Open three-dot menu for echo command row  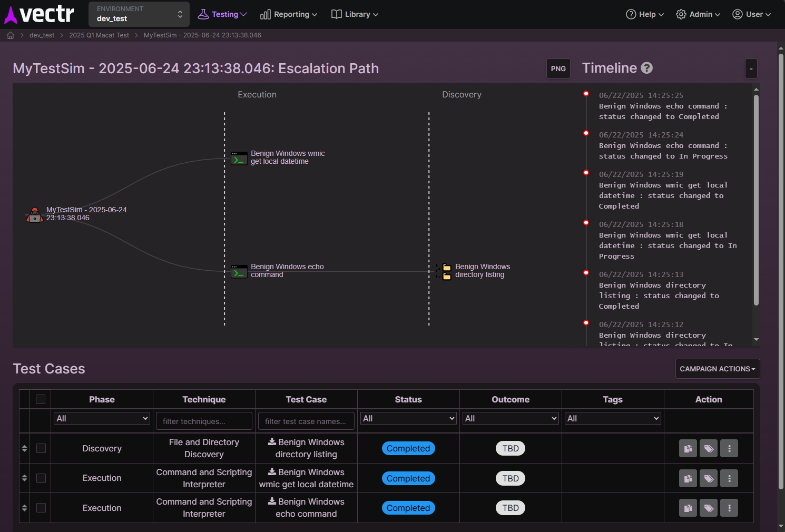point(729,508)
